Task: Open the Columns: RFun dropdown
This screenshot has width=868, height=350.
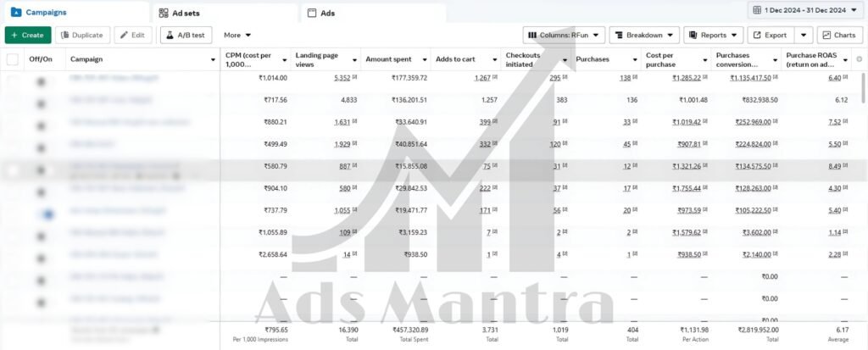Action: click(564, 36)
